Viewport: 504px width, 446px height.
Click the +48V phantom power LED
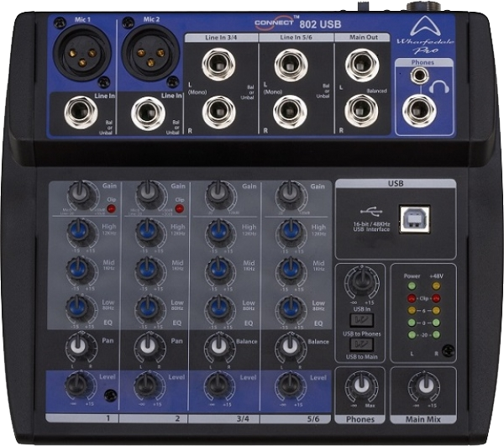pos(436,286)
